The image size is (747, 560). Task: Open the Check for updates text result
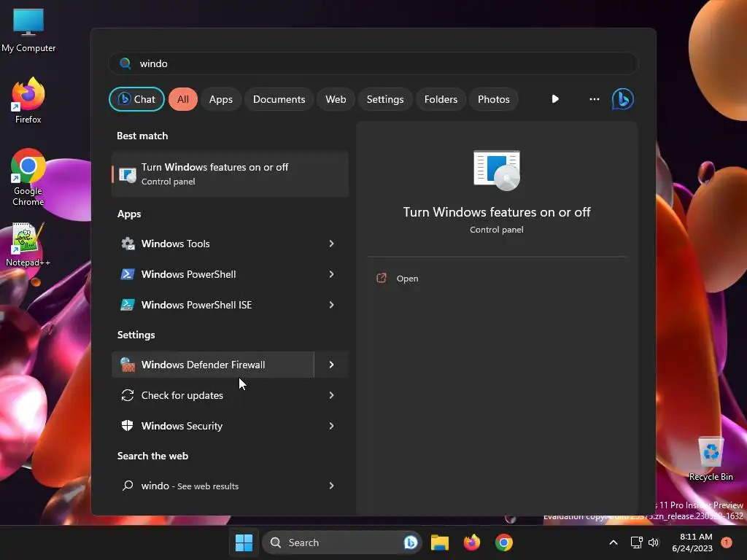[x=182, y=395]
